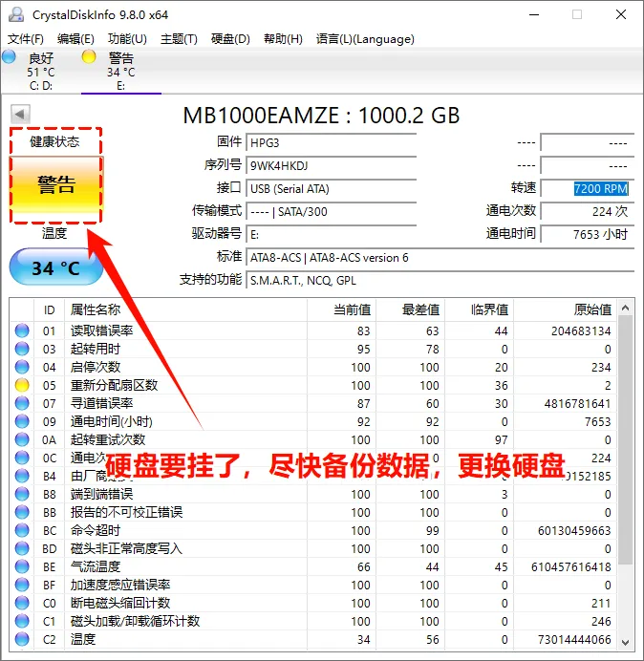Click disk title MB1000EAMZE : 1000.2 GB
This screenshot has width=644, height=661.
pos(321,116)
